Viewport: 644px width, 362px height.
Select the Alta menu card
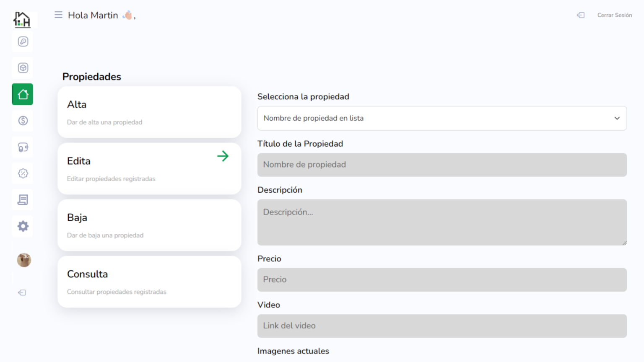click(149, 112)
